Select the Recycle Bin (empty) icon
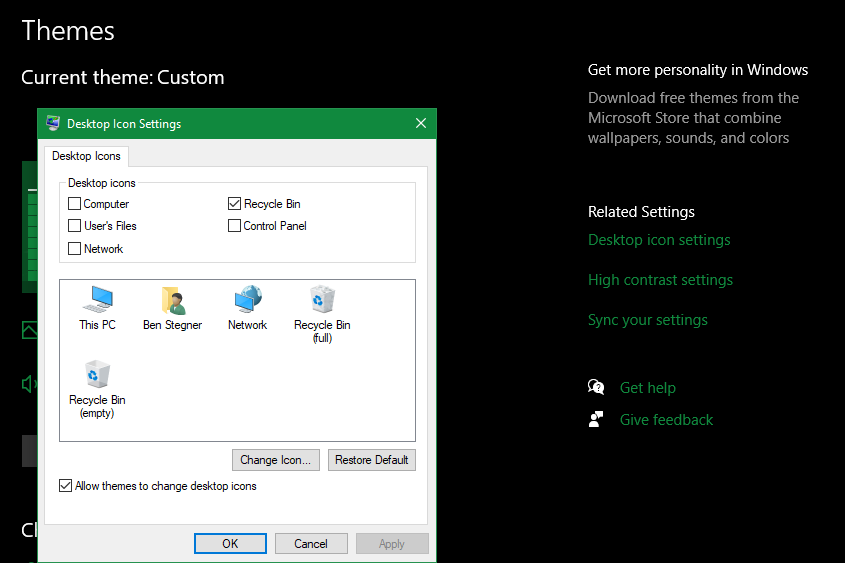Screen dimensions: 845x563 point(97,375)
